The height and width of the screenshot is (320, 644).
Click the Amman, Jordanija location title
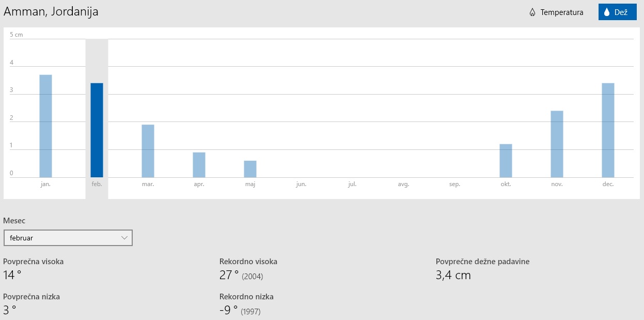coord(51,12)
